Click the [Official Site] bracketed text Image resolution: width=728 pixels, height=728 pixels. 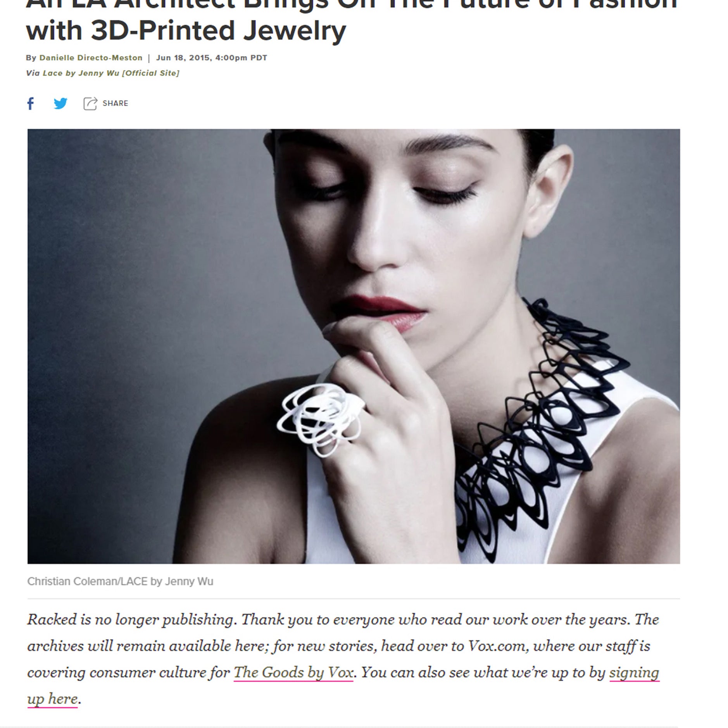[151, 73]
